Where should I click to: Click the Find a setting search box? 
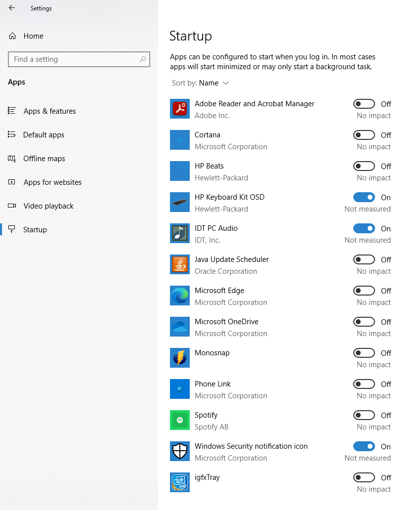click(79, 59)
